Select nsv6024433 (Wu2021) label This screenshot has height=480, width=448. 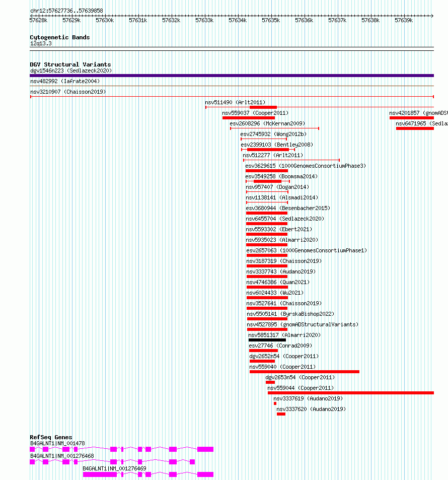point(275,293)
